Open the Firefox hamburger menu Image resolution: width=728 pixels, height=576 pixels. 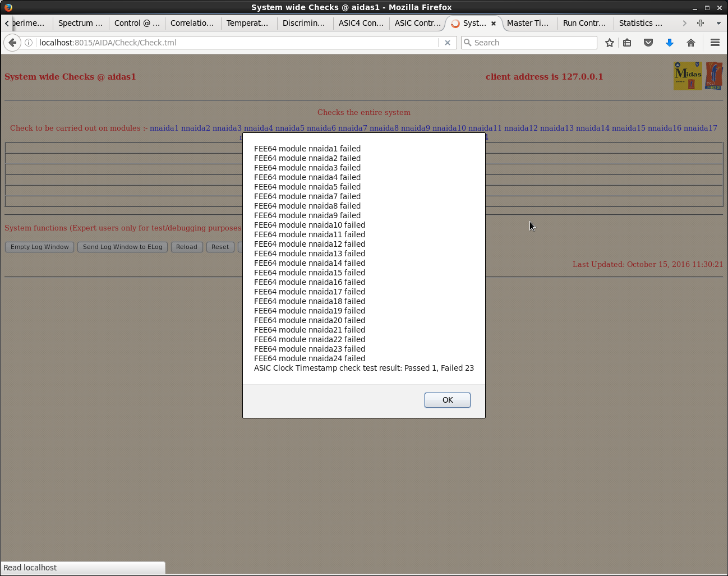pyautogui.click(x=715, y=43)
